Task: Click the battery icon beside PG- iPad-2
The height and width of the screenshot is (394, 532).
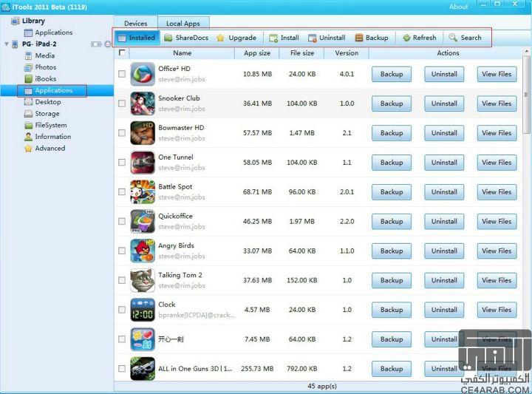Action: point(96,44)
